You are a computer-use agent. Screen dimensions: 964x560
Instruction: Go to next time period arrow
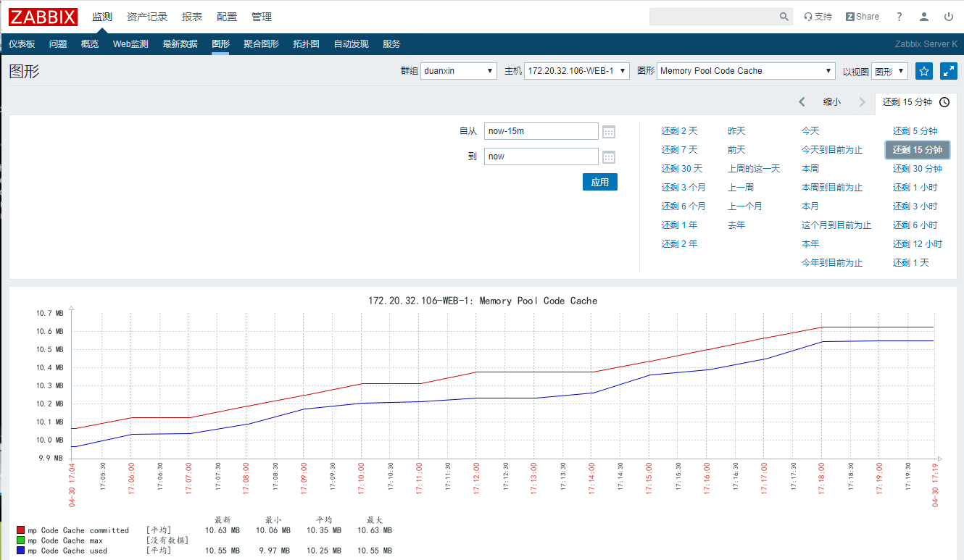862,102
